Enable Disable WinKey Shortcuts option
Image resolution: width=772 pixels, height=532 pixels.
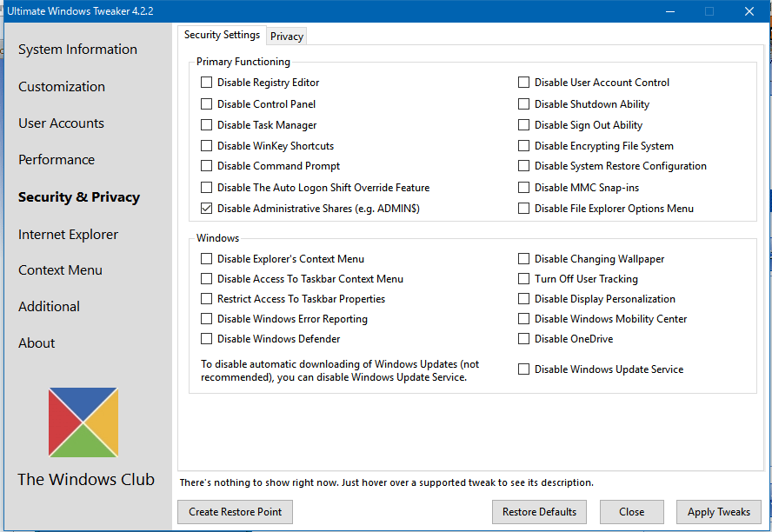click(x=206, y=146)
